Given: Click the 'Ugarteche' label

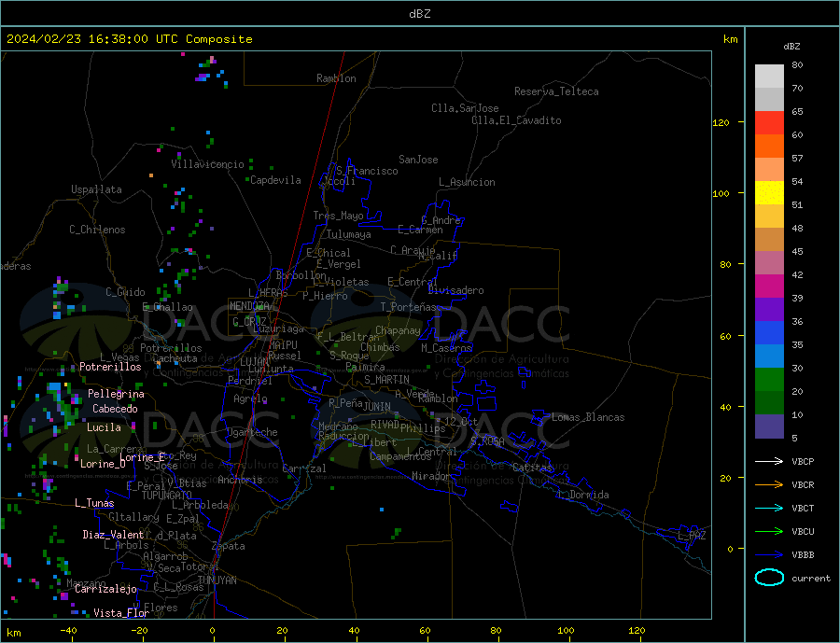Looking at the screenshot, I should coord(252,432).
